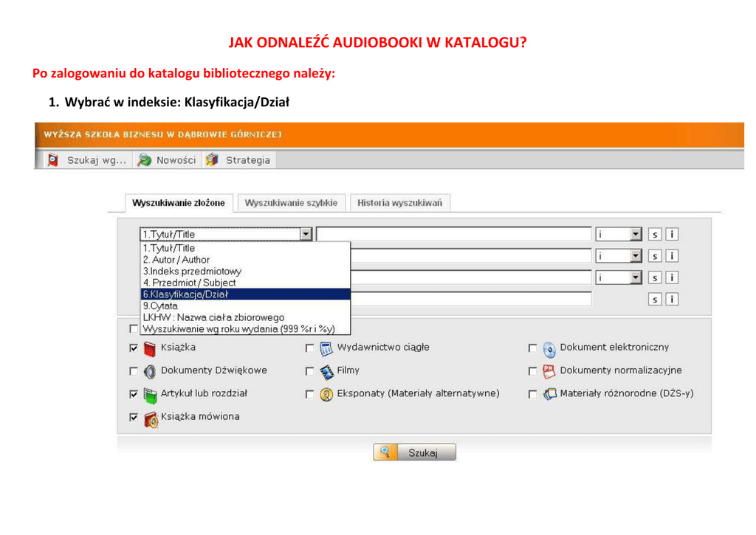This screenshot has height=535, width=756.
Task: Open the Historia wyszukiwań tab
Action: (399, 203)
